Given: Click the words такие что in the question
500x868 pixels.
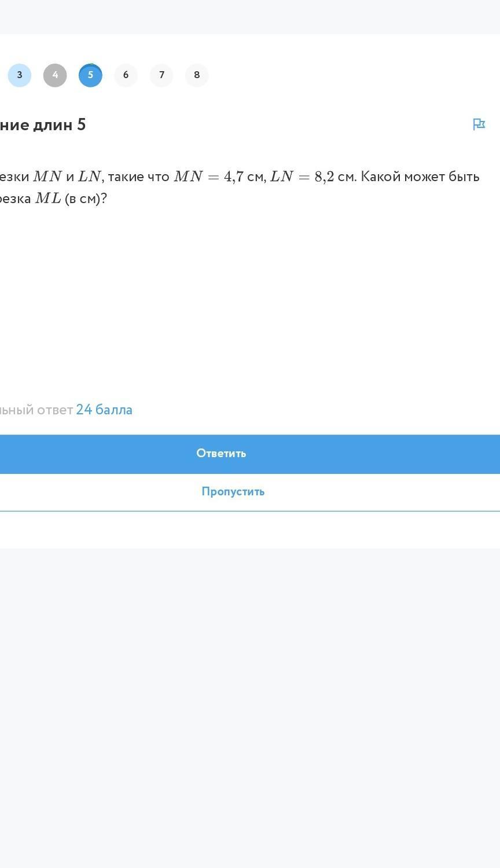Looking at the screenshot, I should [x=138, y=176].
